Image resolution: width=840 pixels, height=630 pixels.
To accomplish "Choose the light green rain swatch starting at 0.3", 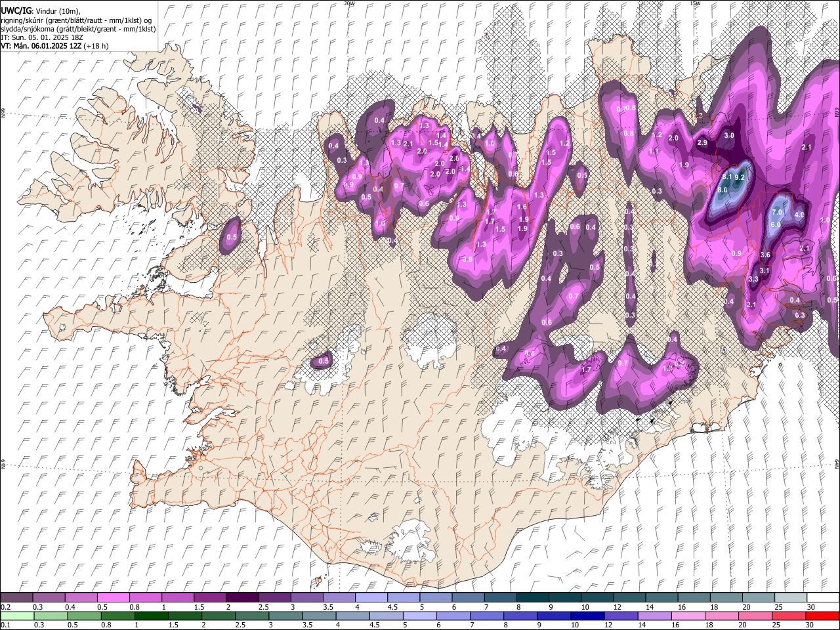I will tap(51, 616).
